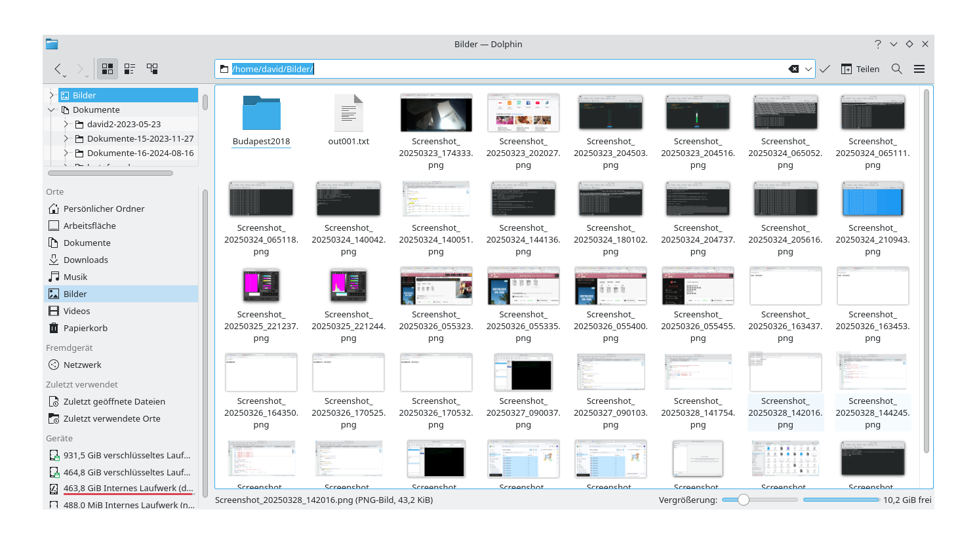Navigate back using the back arrow
The height and width of the screenshot is (560, 977).
pyautogui.click(x=58, y=69)
